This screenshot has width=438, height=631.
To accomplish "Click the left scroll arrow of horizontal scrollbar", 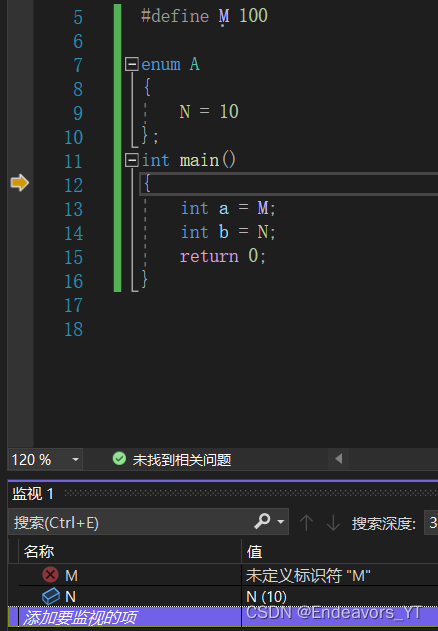I will [339, 458].
